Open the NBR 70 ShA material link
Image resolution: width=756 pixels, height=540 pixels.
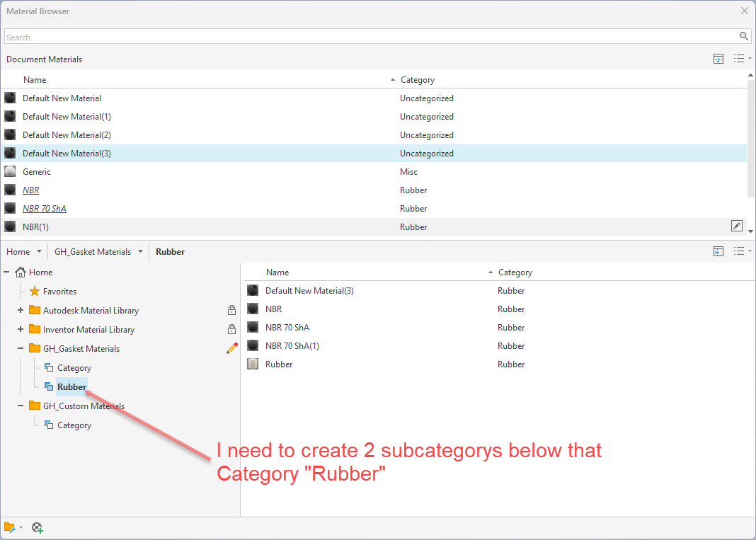point(44,208)
